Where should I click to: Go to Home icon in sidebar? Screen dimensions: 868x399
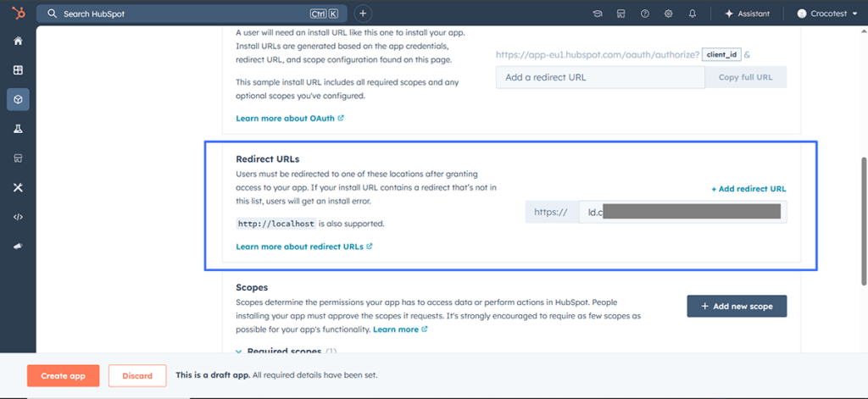coord(18,41)
